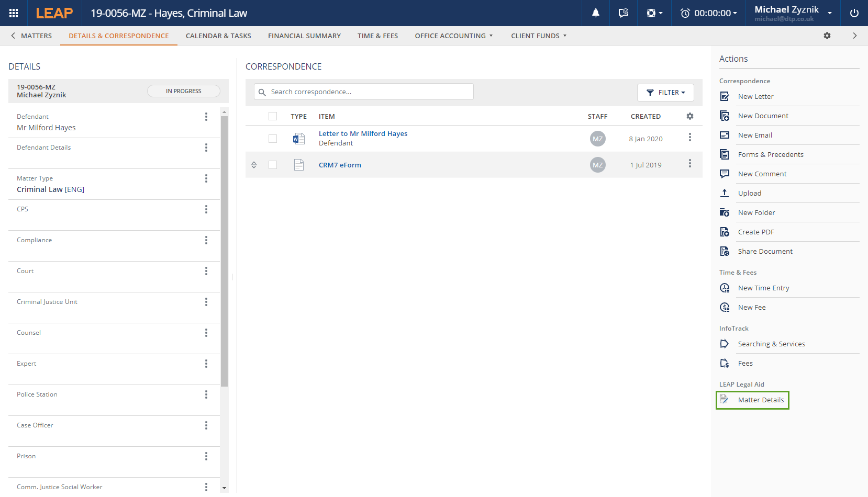Open the apps grid launcher icon
Viewport: 868px width, 497px height.
tap(14, 13)
